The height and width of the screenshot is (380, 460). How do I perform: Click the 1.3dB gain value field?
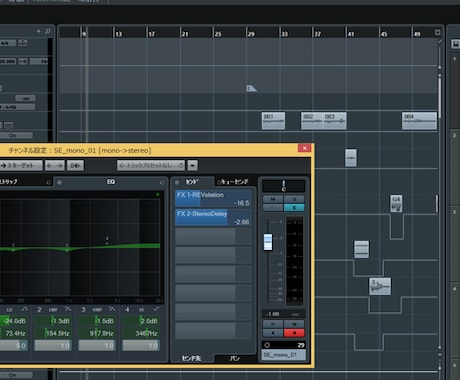tap(53, 321)
